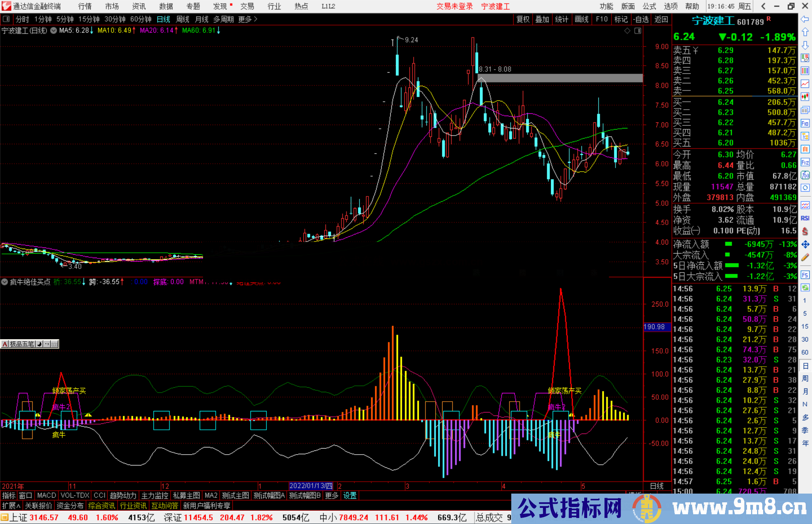The image size is (812, 524).
Task: Toggle 叠加 overlay mode
Action: pyautogui.click(x=542, y=19)
